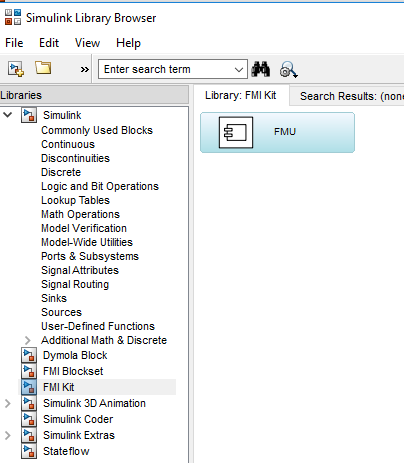Select the Simulink root label
Screen dimensions: 404x463
coord(62,115)
